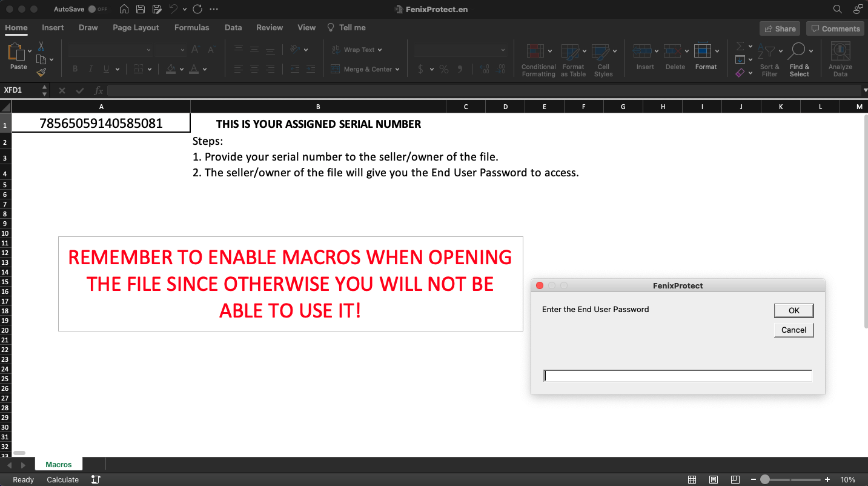Click the Copy icon

pyautogui.click(x=41, y=59)
